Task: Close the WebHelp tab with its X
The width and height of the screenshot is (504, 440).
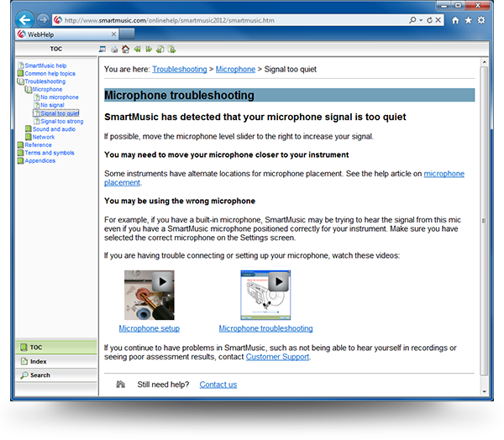Action: pyautogui.click(x=113, y=34)
